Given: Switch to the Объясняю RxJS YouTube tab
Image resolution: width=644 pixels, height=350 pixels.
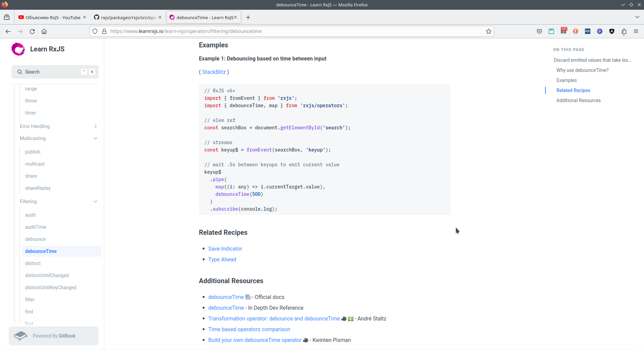Looking at the screenshot, I should [x=50, y=17].
